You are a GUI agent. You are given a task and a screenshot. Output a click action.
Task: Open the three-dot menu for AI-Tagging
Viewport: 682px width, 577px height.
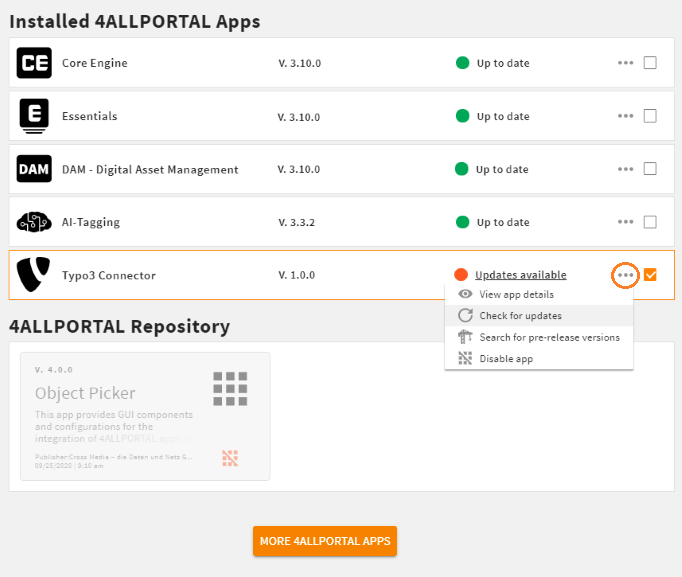[625, 222]
